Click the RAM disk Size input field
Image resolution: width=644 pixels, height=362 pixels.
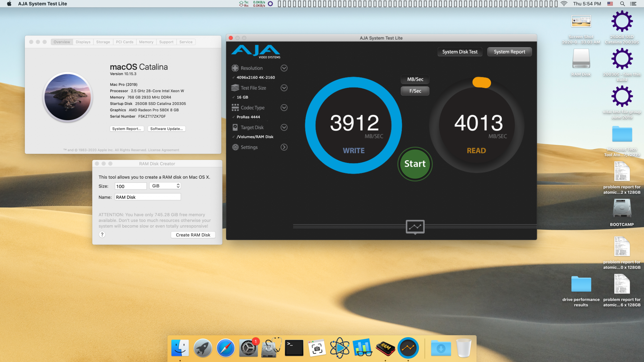point(130,186)
